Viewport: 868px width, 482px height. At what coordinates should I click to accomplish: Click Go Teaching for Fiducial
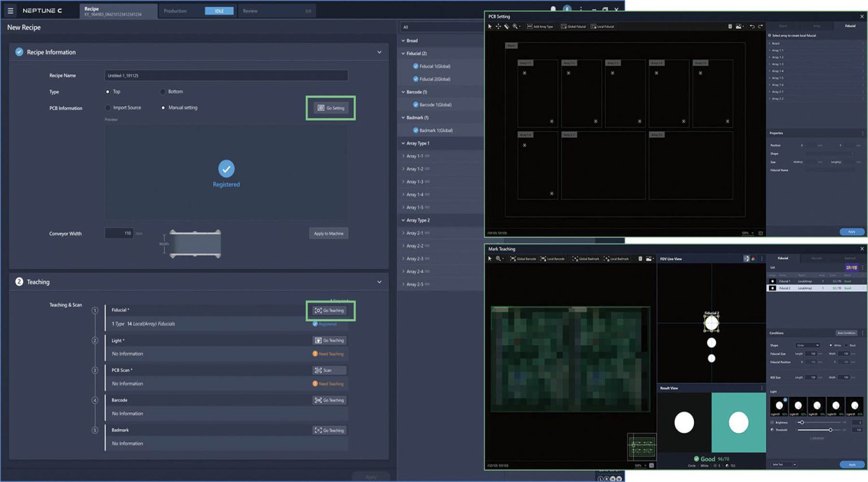(329, 310)
